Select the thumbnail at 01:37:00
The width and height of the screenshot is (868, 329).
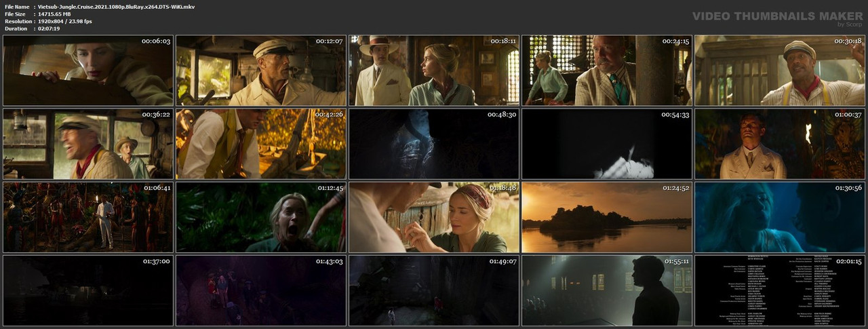[x=88, y=290]
